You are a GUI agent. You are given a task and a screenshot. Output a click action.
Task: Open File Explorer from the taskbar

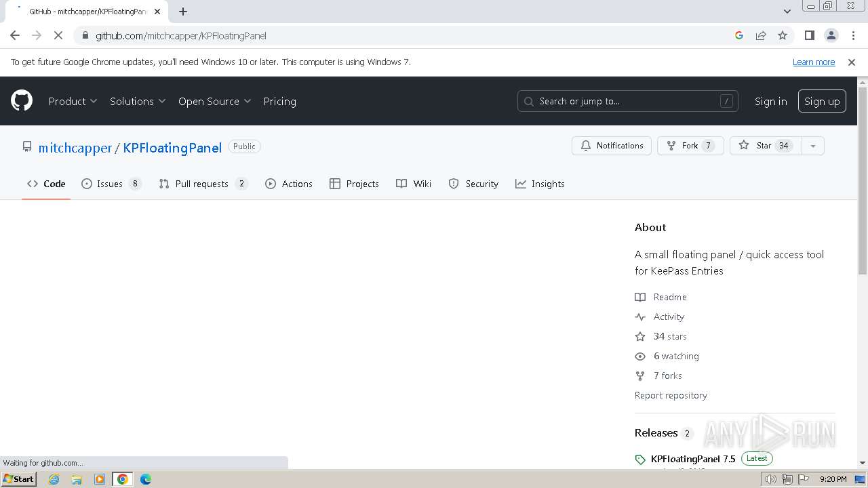[x=77, y=479]
